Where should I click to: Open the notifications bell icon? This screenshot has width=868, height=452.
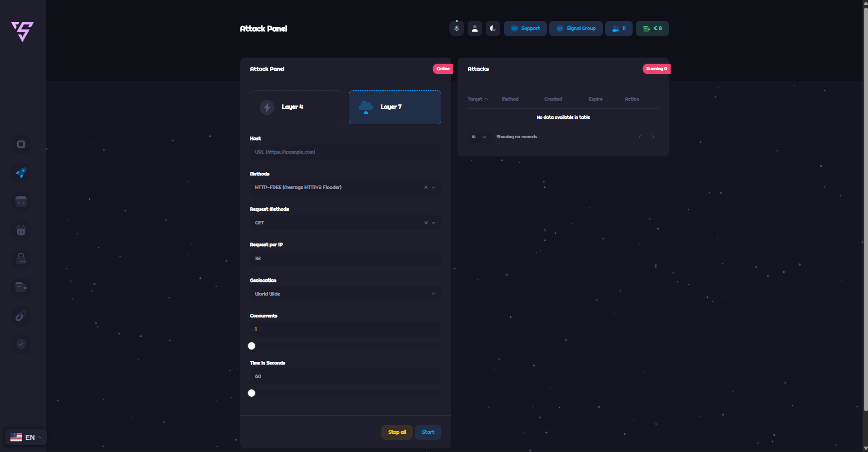[456, 29]
